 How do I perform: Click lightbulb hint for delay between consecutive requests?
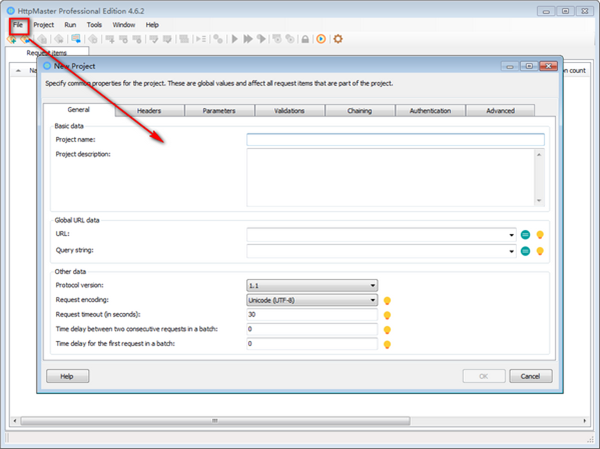[386, 329]
